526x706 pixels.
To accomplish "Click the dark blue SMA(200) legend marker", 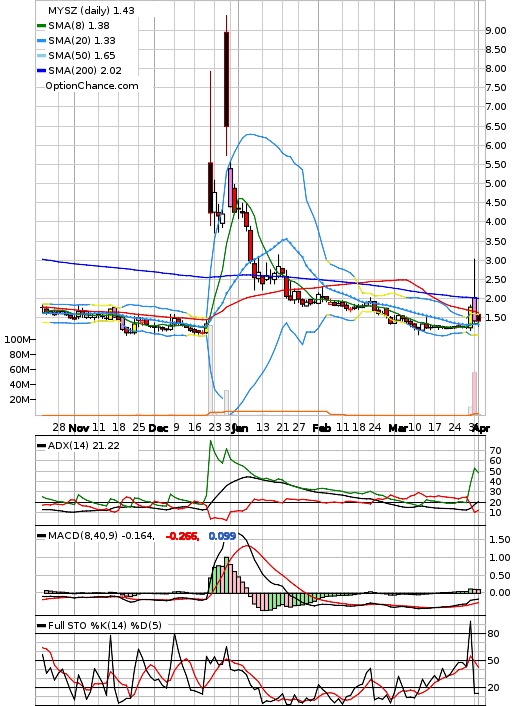I will tap(41, 71).
